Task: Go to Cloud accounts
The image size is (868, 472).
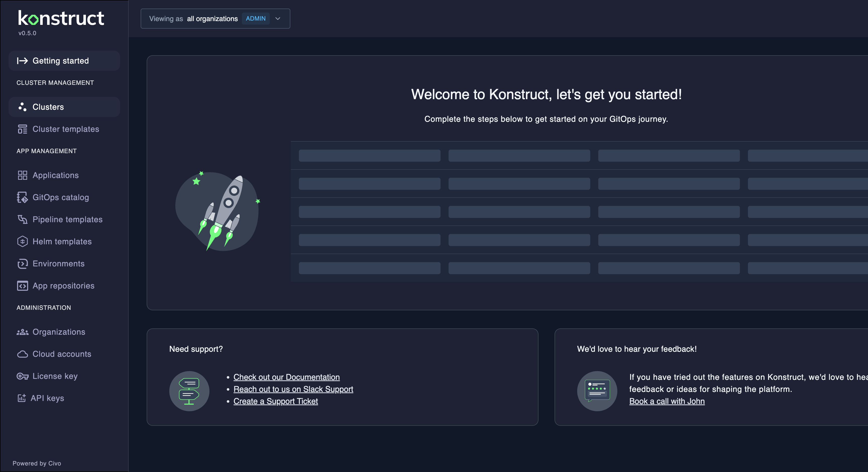Action: coord(64,354)
